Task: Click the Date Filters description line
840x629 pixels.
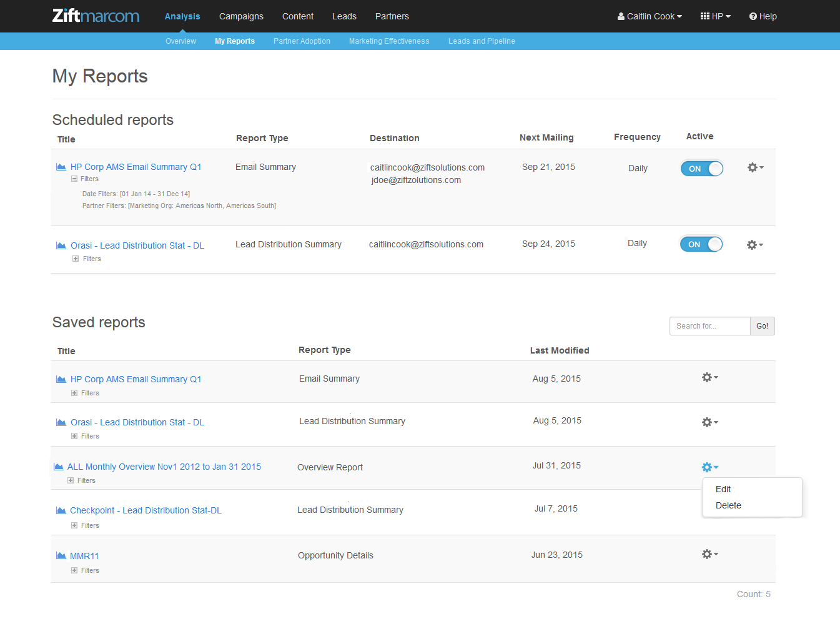Action: tap(136, 194)
